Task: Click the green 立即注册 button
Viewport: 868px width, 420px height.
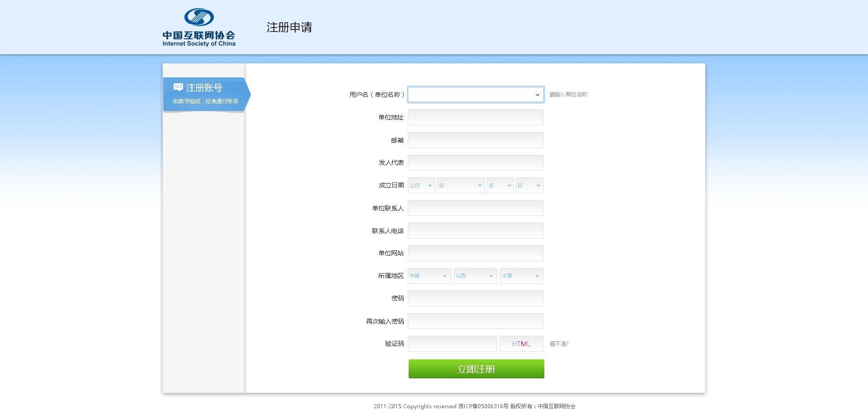Action: tap(476, 369)
